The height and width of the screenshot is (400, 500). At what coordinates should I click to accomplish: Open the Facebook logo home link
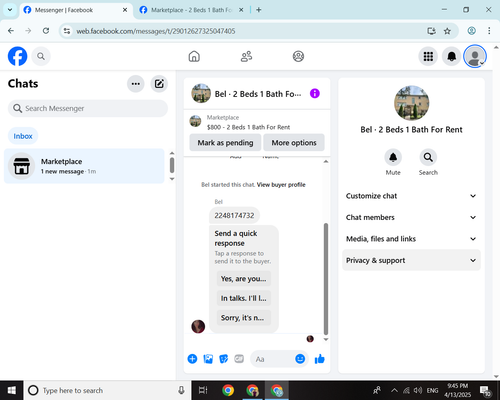pyautogui.click(x=17, y=56)
